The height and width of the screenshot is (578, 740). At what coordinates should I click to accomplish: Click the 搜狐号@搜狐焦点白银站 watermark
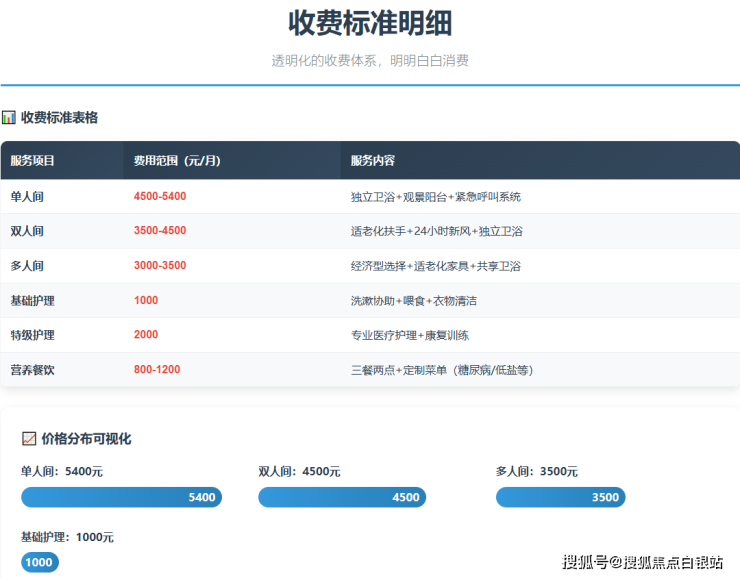(x=642, y=562)
